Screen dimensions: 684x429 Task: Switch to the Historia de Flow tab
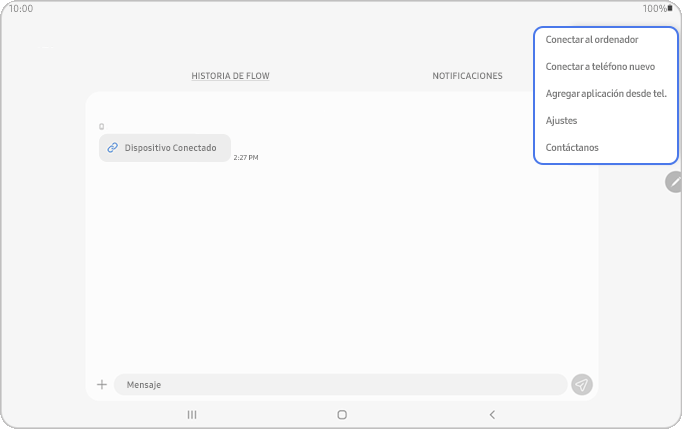(x=230, y=76)
